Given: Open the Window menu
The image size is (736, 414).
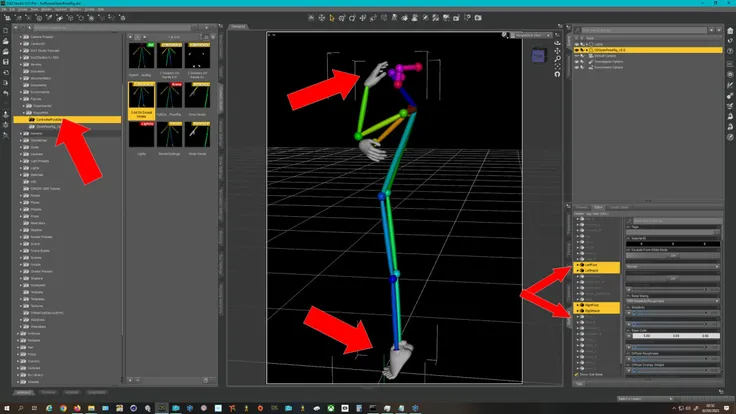Looking at the screenshot, I should [75, 9].
